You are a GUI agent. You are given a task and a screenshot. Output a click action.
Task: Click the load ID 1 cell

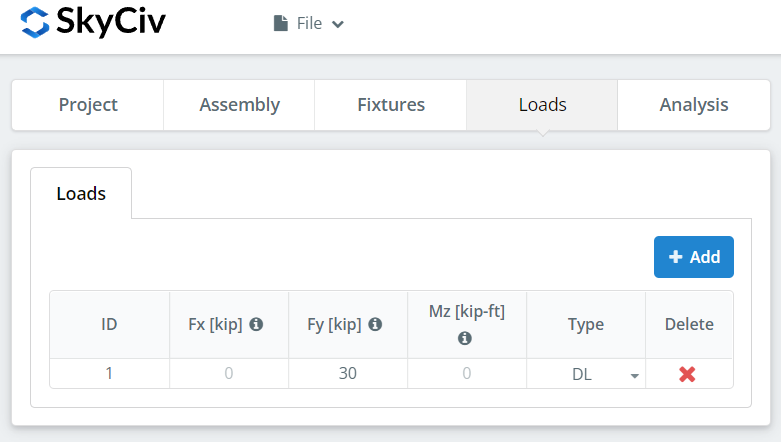tap(109, 374)
